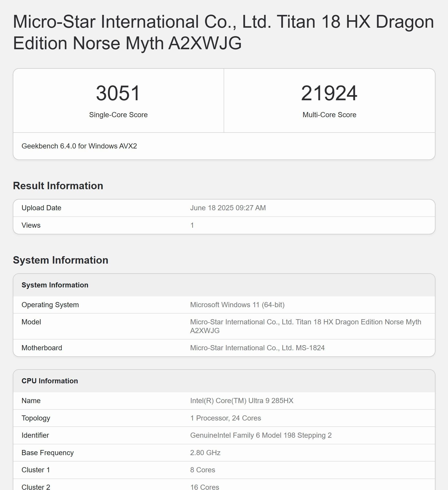Select the 2.80 GHz value

pyautogui.click(x=205, y=453)
